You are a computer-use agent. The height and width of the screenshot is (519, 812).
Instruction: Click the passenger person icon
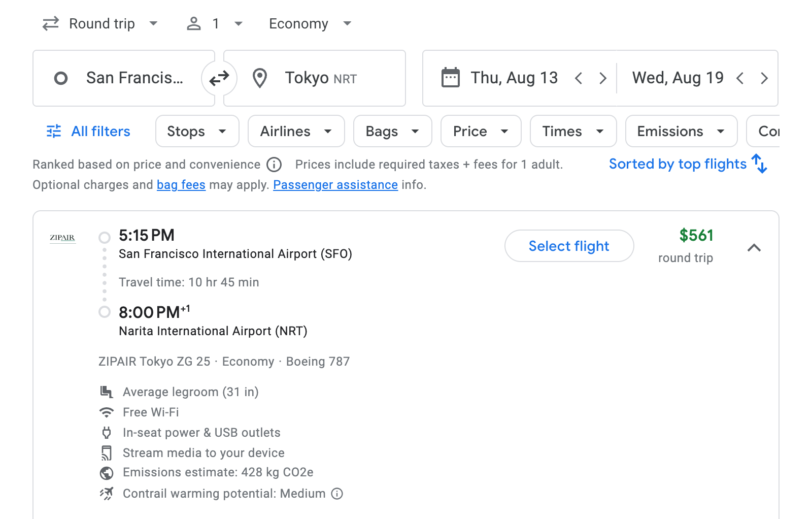click(193, 23)
